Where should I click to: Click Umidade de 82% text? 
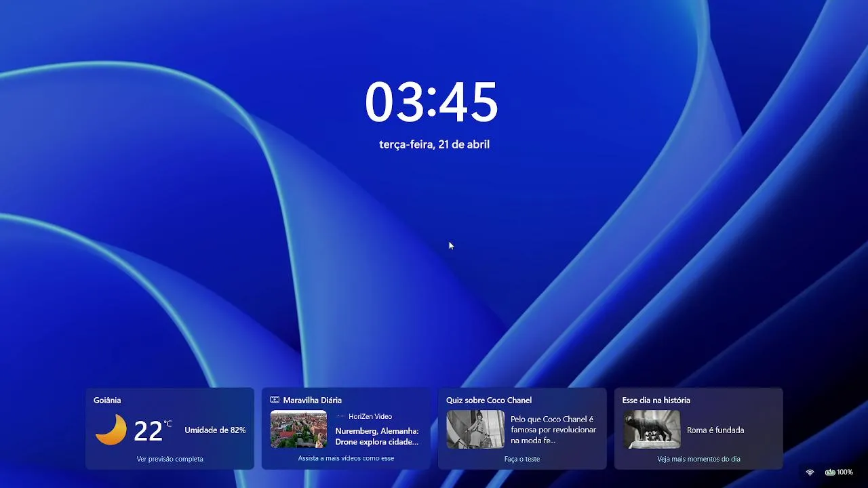click(215, 430)
